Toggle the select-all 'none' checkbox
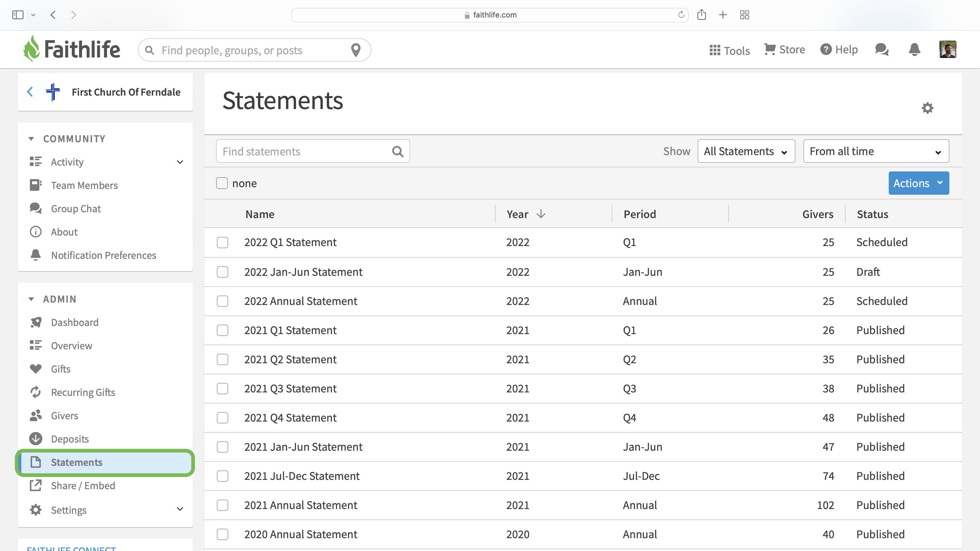 pos(222,183)
